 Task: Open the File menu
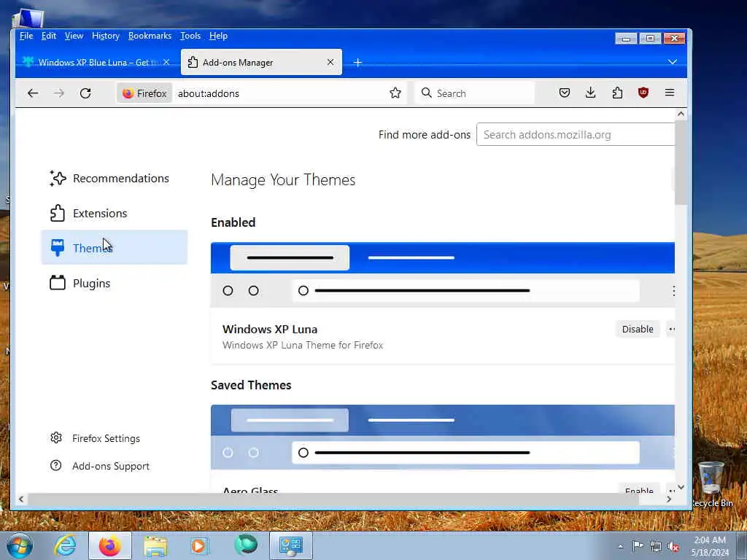(x=26, y=36)
